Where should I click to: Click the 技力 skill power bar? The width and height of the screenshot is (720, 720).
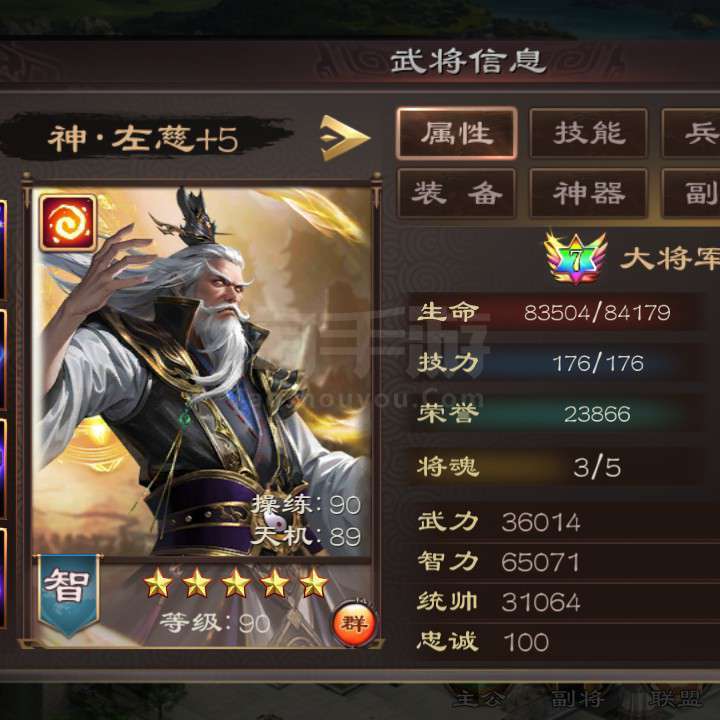(557, 363)
